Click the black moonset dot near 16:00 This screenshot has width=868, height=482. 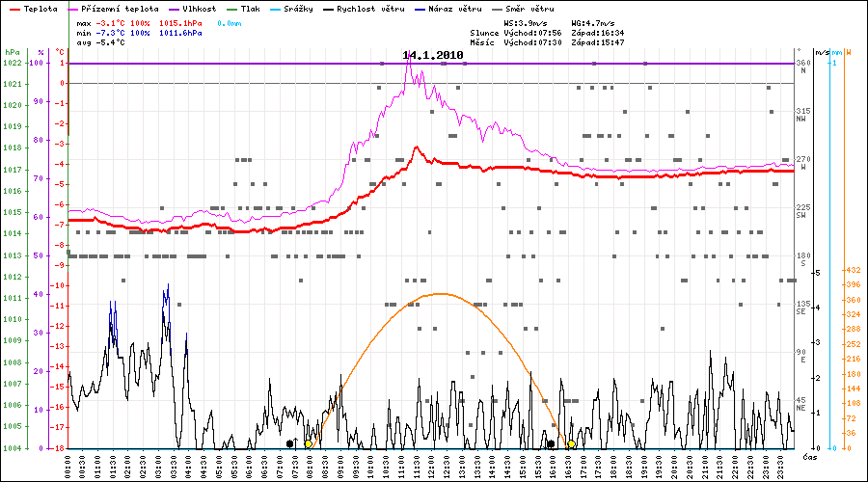[x=551, y=444]
